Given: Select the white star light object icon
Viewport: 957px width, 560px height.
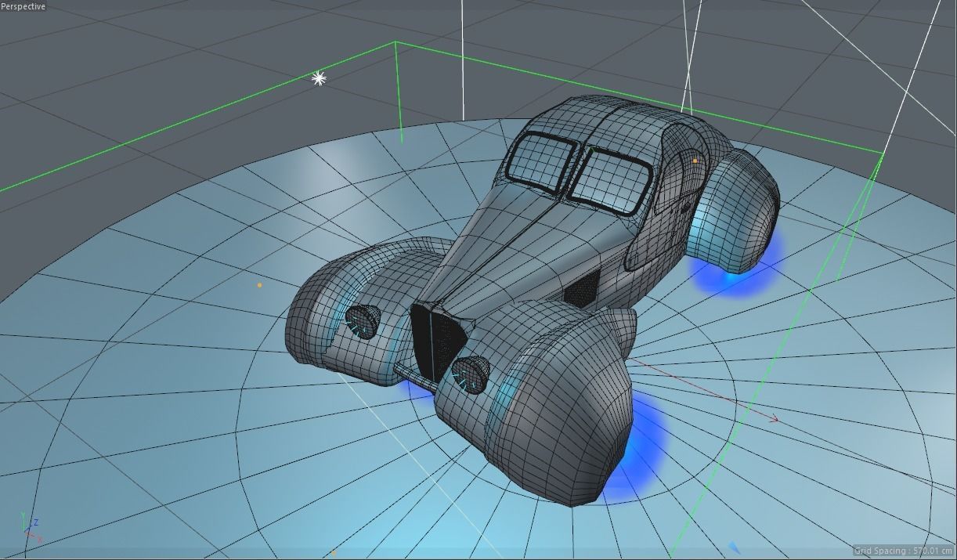Looking at the screenshot, I should pos(319,78).
